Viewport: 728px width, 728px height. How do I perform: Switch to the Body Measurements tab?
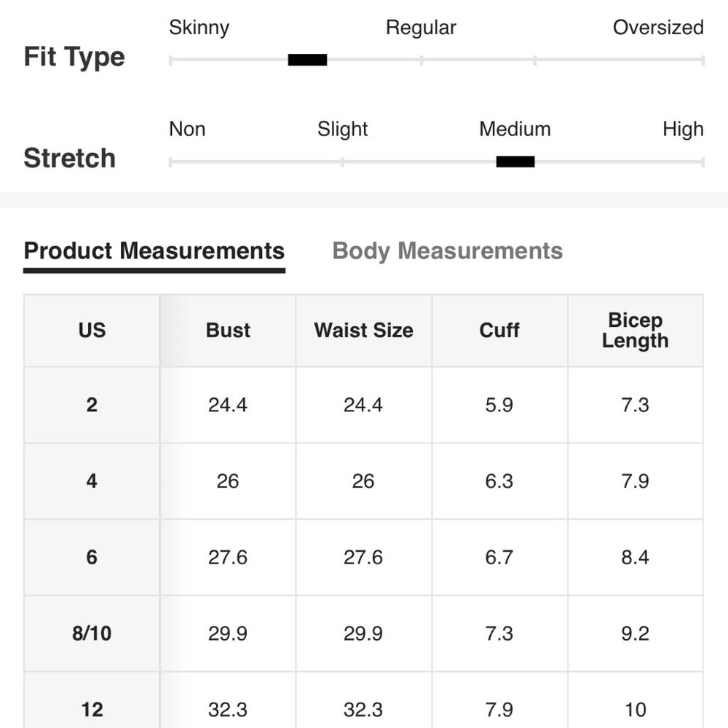[447, 251]
